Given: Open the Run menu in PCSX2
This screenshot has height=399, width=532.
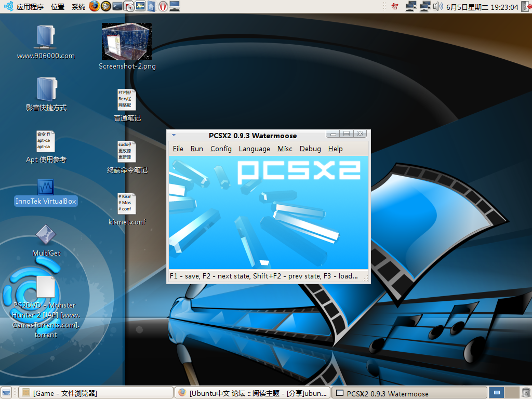Looking at the screenshot, I should (x=197, y=149).
